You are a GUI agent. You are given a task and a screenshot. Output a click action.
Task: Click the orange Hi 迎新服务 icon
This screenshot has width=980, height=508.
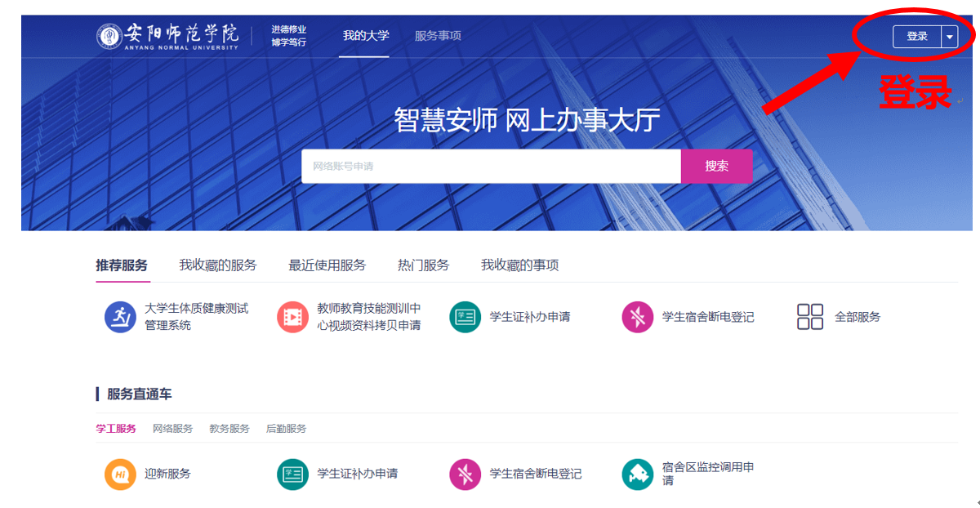point(120,474)
